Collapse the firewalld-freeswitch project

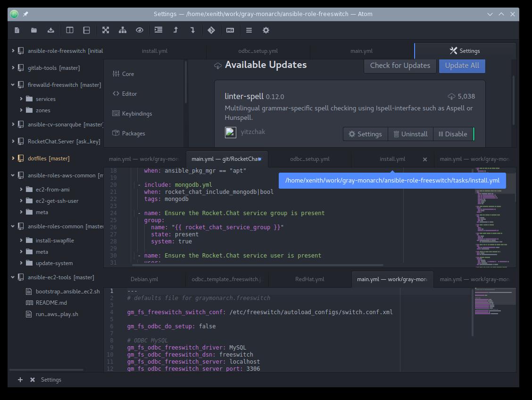coord(13,84)
